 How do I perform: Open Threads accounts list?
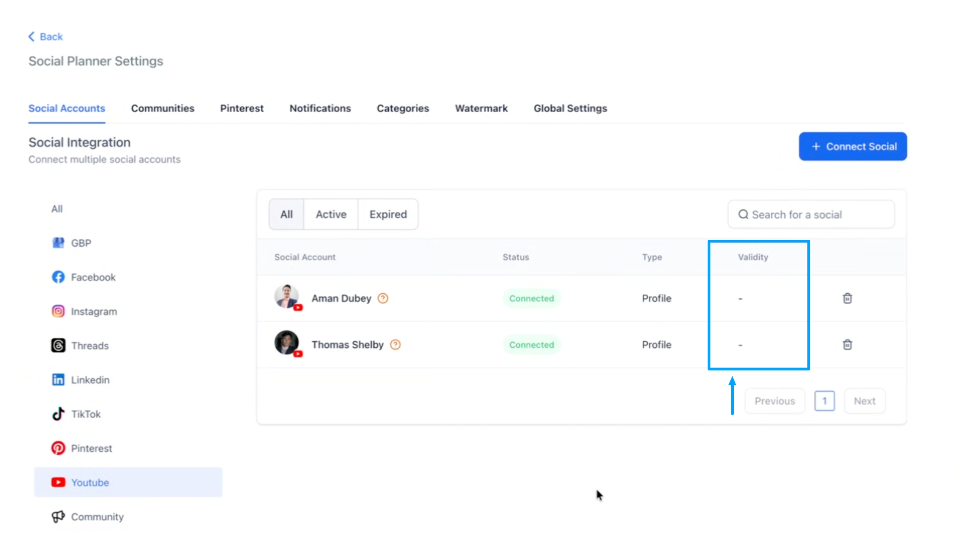pyautogui.click(x=89, y=346)
